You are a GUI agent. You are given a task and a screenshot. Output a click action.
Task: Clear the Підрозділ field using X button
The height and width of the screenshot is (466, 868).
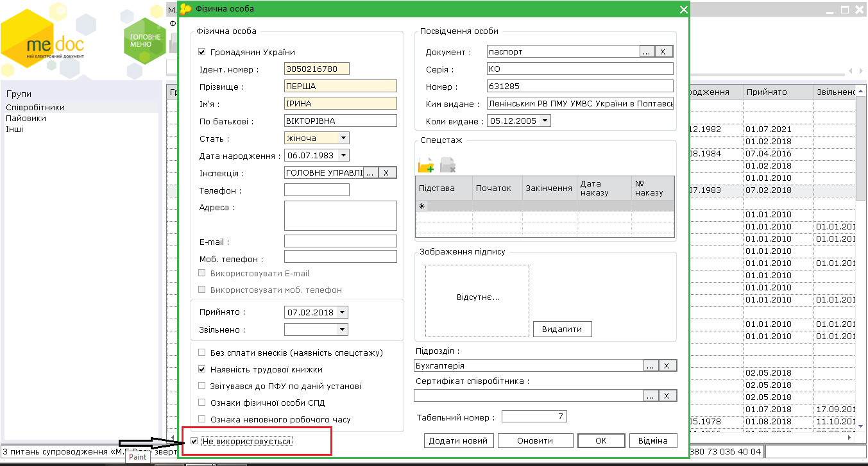coord(667,365)
